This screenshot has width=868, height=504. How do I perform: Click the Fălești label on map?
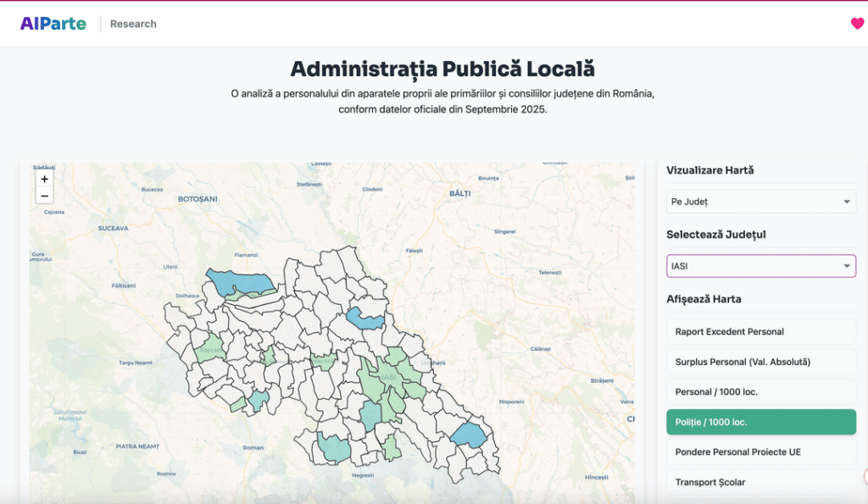pyautogui.click(x=414, y=251)
